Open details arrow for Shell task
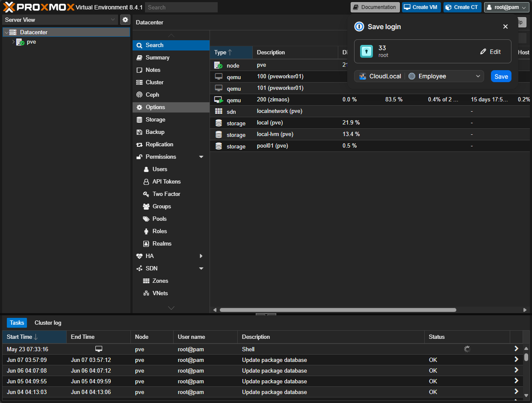Viewport: 532px width, 403px height. tap(516, 349)
